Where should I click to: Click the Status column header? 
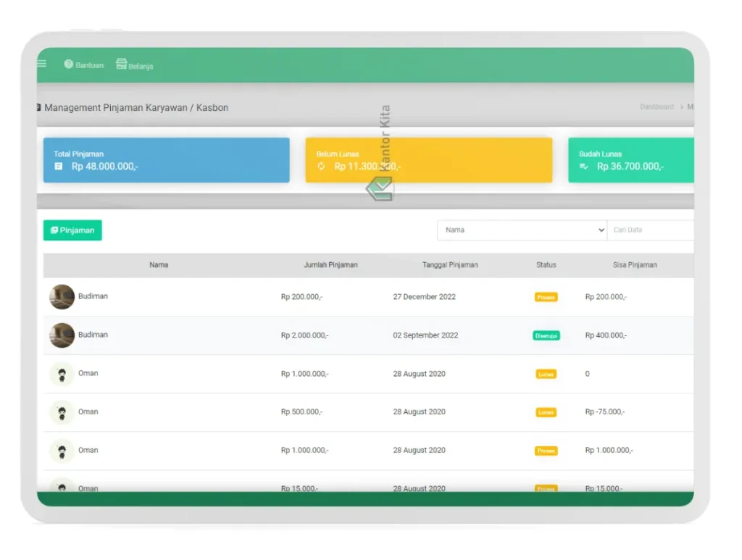(546, 265)
